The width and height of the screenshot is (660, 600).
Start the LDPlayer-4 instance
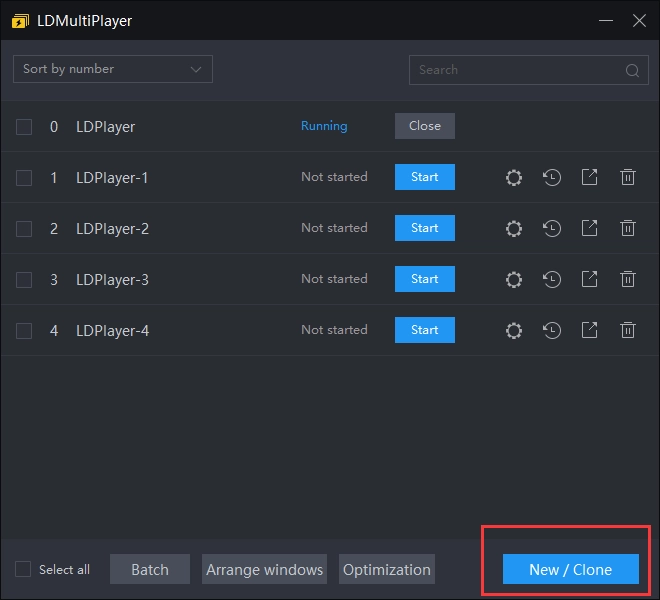[424, 330]
